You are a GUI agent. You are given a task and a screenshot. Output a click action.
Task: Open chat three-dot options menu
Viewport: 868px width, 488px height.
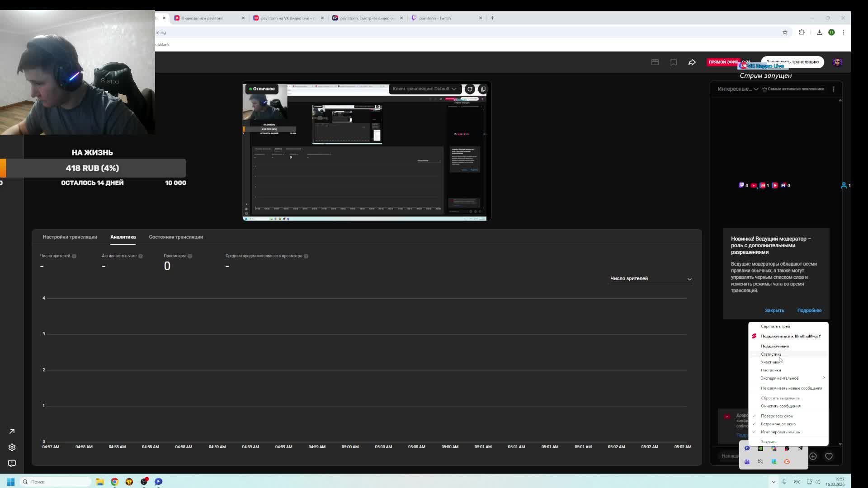click(x=833, y=89)
